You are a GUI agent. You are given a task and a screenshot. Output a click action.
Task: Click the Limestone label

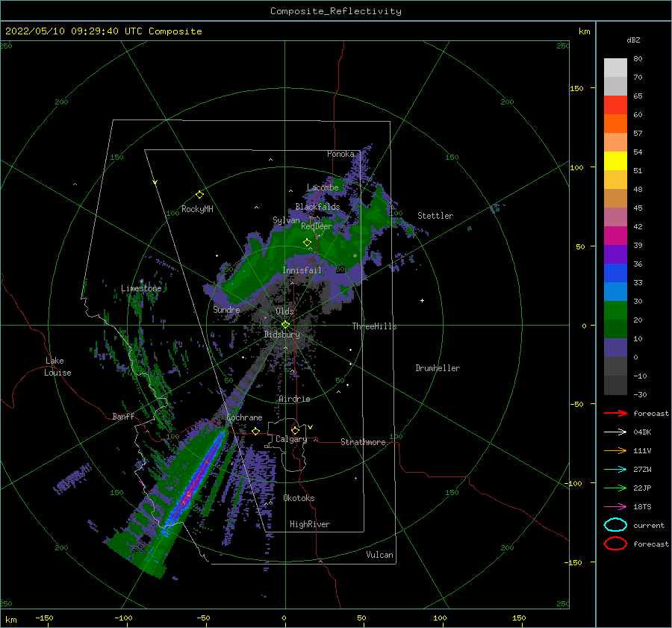point(141,288)
